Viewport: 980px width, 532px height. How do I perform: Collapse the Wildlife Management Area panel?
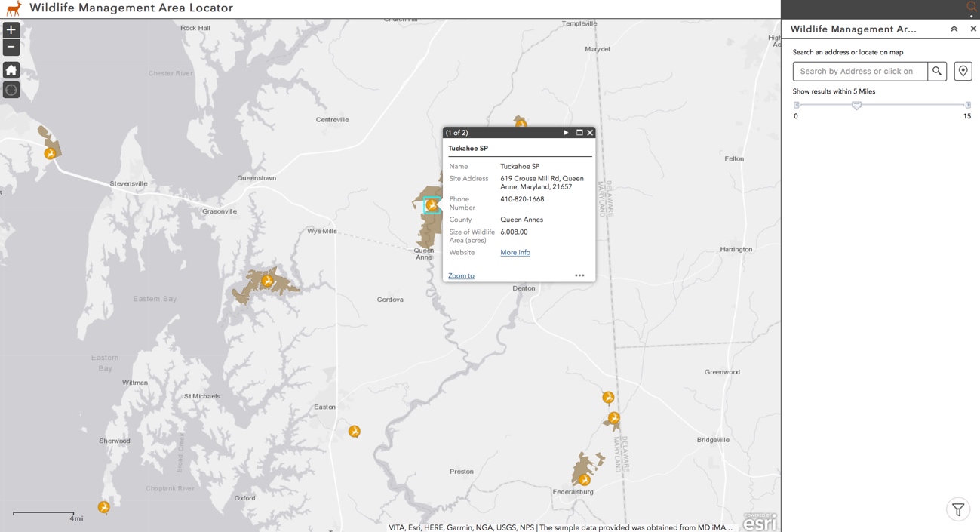click(x=954, y=29)
